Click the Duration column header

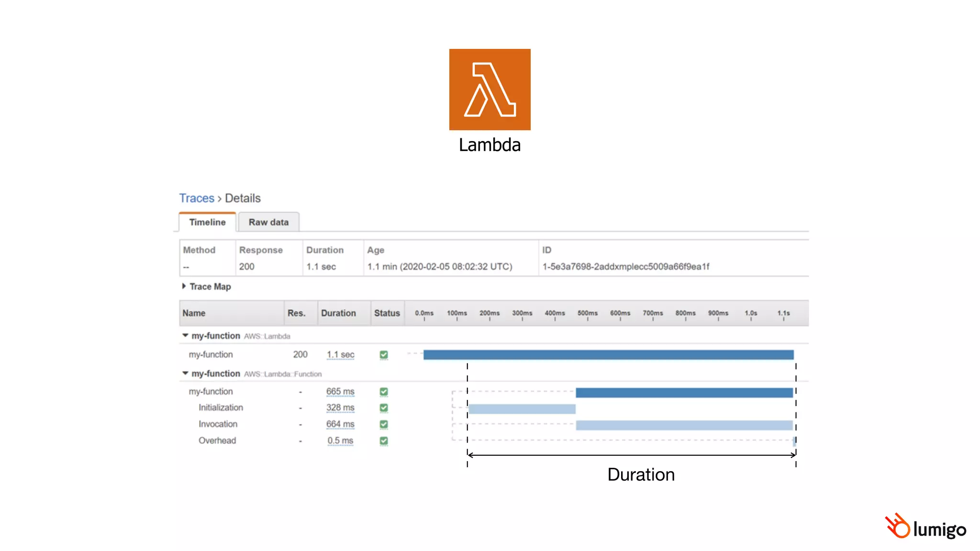338,313
